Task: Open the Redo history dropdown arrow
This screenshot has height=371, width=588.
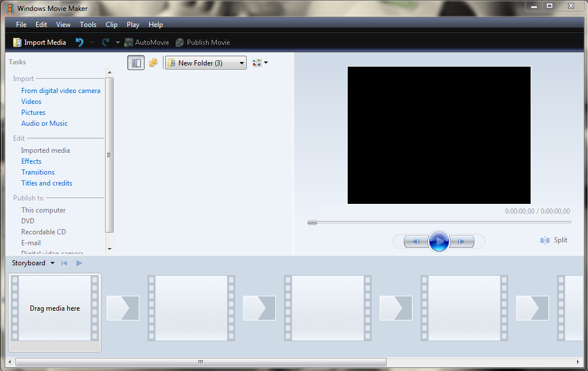Action: coord(118,42)
